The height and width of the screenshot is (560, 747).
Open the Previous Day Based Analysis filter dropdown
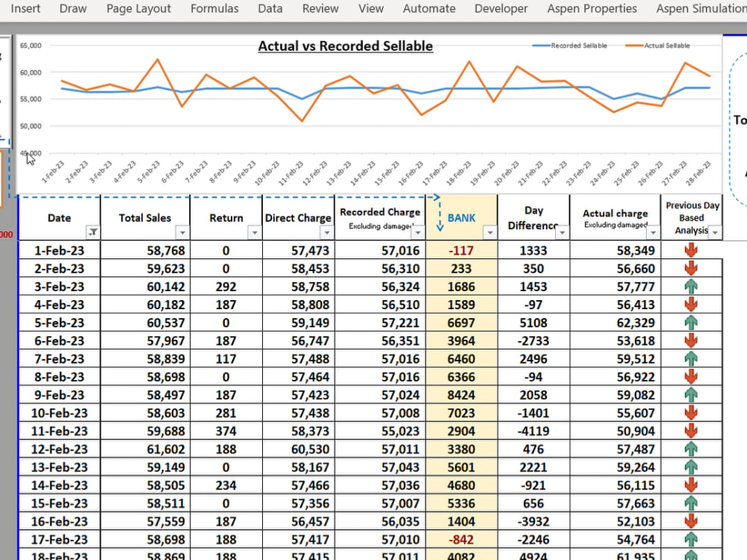713,232
